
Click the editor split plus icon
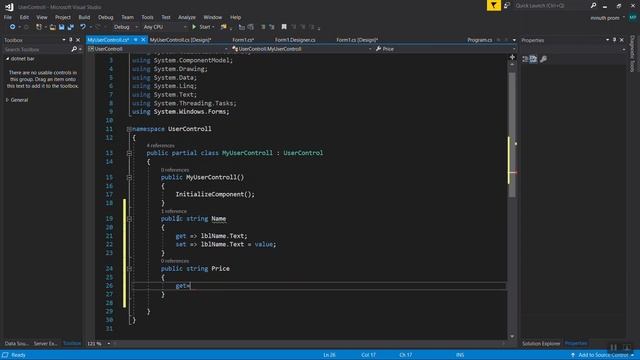point(512,57)
